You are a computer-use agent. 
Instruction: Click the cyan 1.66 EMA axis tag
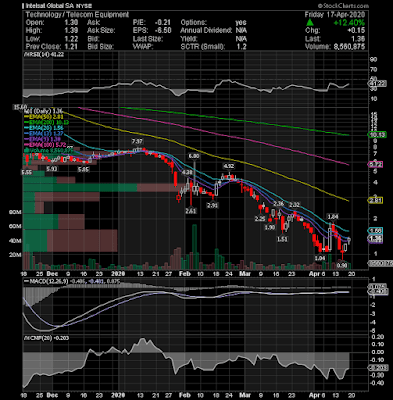[375, 231]
